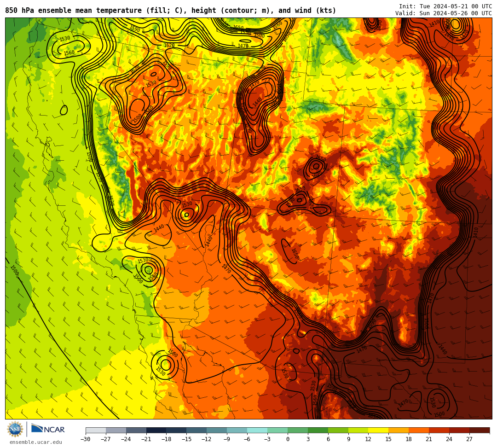The height and width of the screenshot is (448, 497).
Task: Click the -15 colorbar label
Action: 187,439
